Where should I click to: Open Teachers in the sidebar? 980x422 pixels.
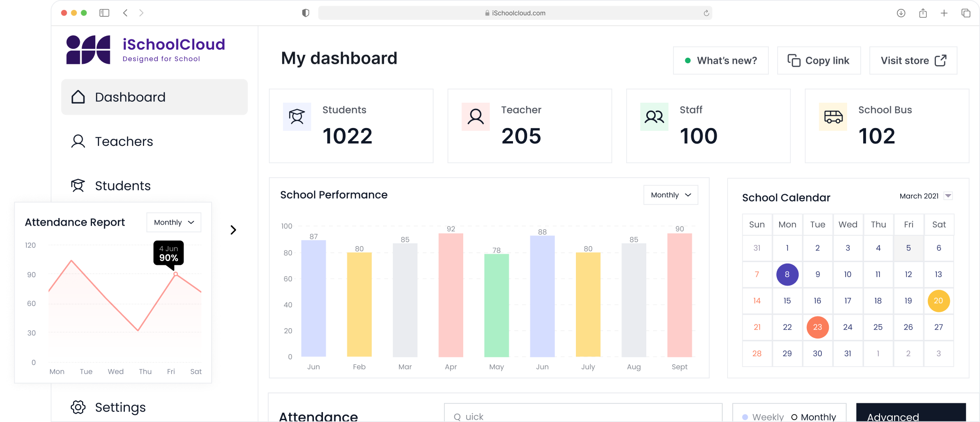click(x=124, y=142)
